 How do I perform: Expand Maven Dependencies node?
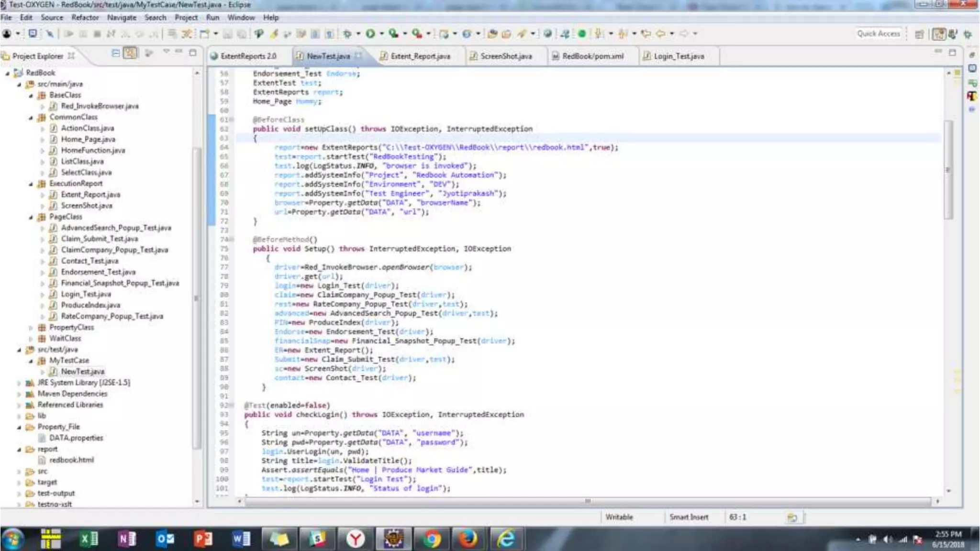(19, 394)
